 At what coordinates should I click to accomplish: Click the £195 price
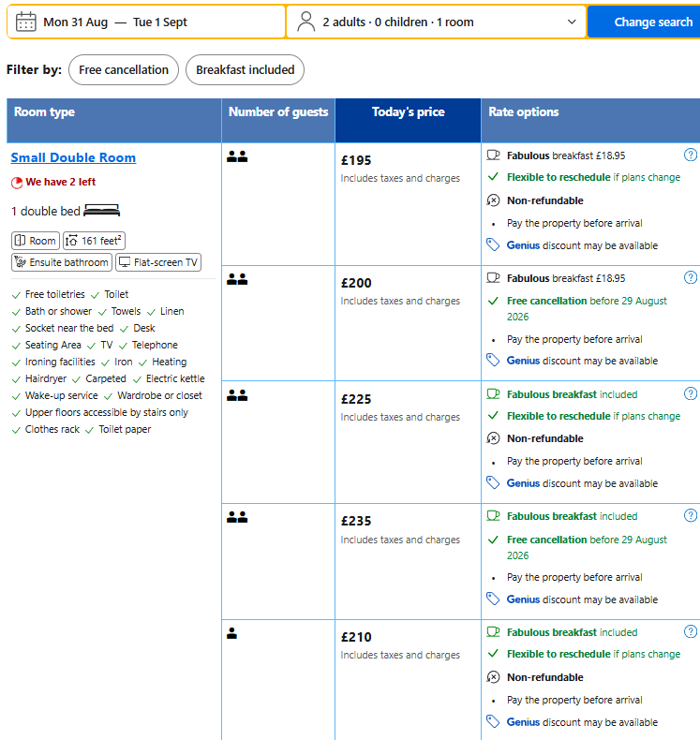click(x=356, y=160)
